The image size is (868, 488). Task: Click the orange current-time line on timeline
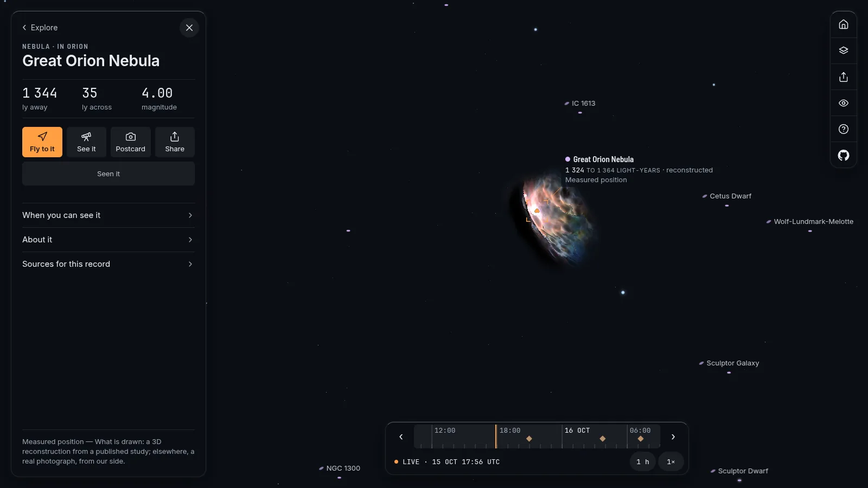pyautogui.click(x=496, y=436)
